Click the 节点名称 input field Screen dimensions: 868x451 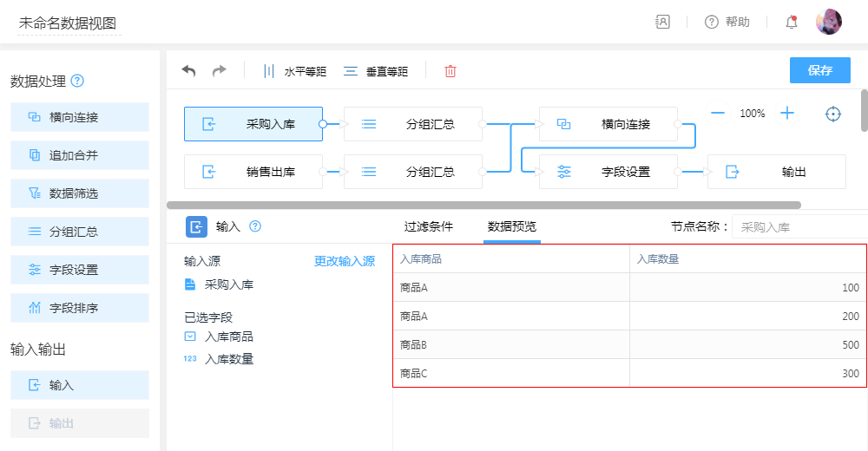coord(799,227)
